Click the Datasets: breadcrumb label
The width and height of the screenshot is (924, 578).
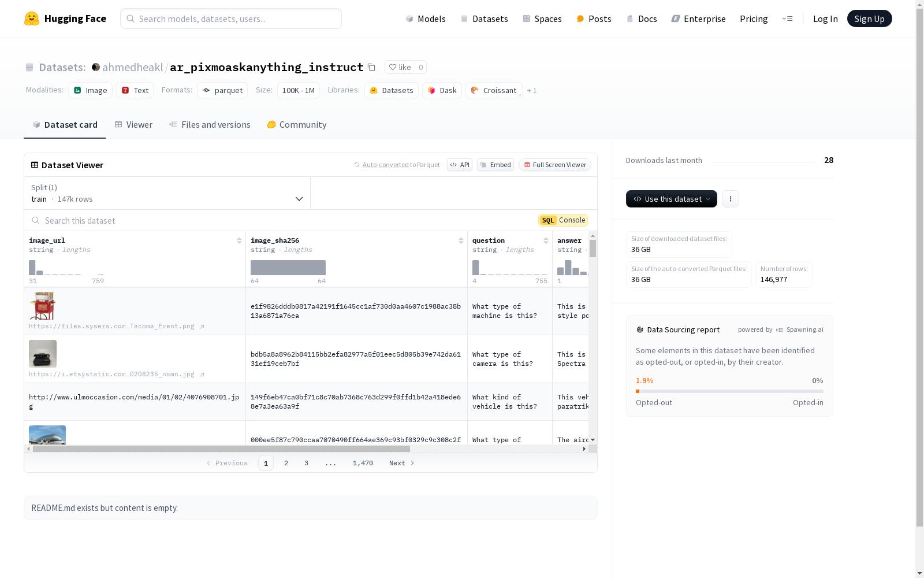coord(62,67)
